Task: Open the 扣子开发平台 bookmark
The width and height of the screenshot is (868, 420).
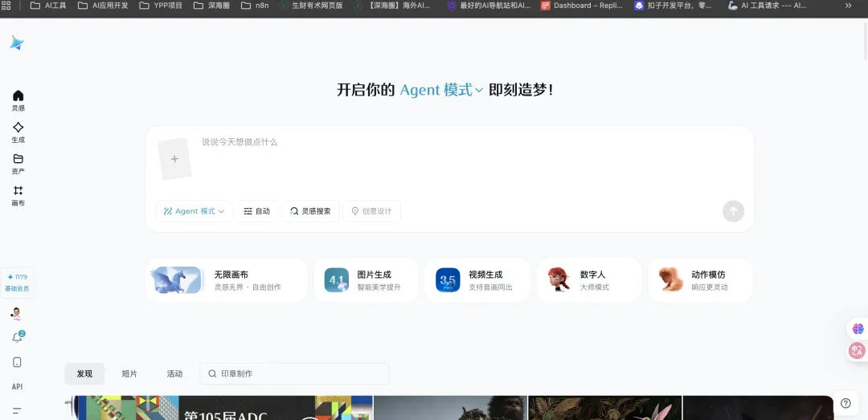Action: click(x=674, y=6)
